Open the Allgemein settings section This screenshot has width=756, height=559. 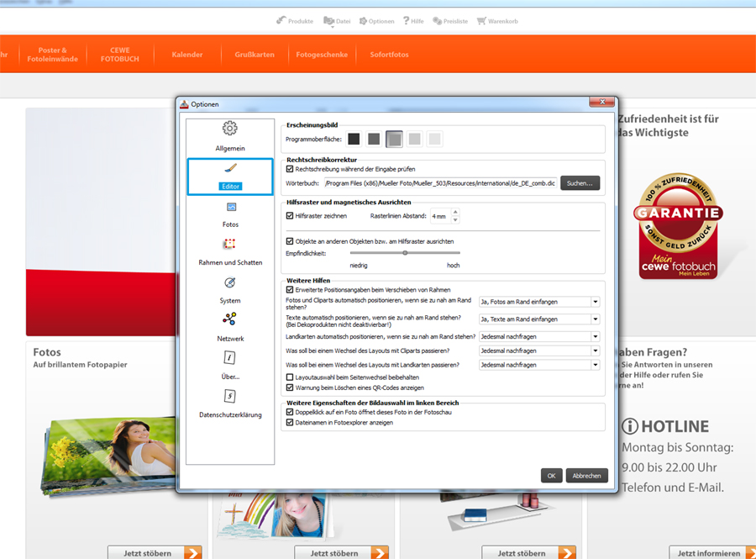coord(229,135)
